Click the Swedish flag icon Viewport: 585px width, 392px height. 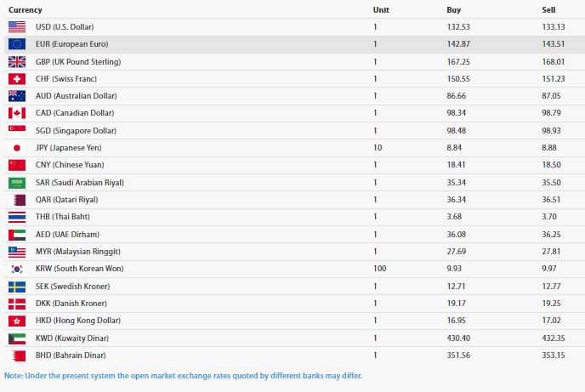(17, 287)
